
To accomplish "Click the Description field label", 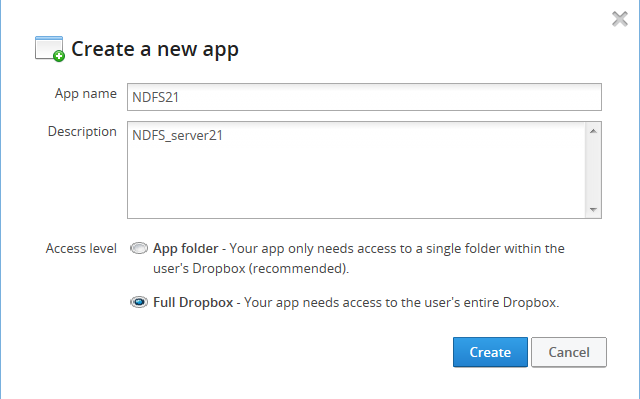I will (x=82, y=132).
